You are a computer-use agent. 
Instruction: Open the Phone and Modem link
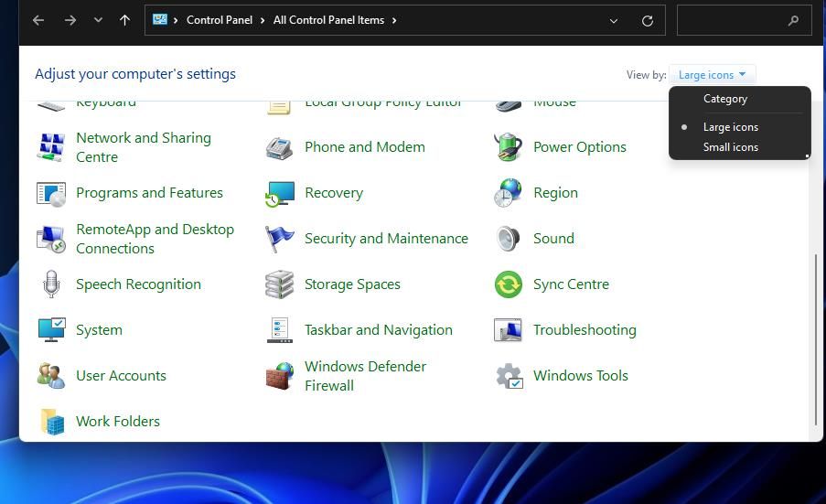point(365,147)
